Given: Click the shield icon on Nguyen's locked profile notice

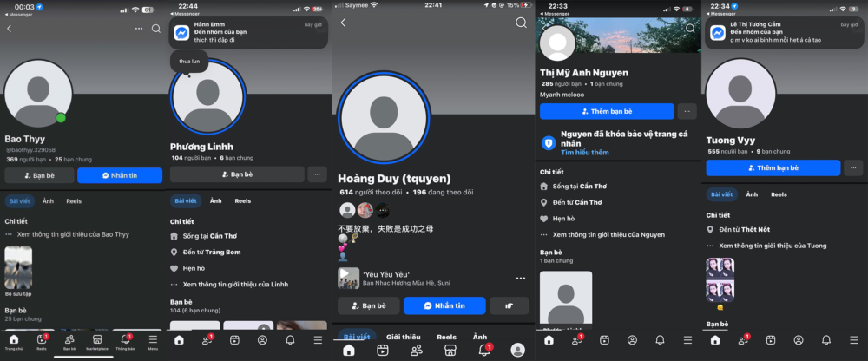Looking at the screenshot, I should pos(549,143).
